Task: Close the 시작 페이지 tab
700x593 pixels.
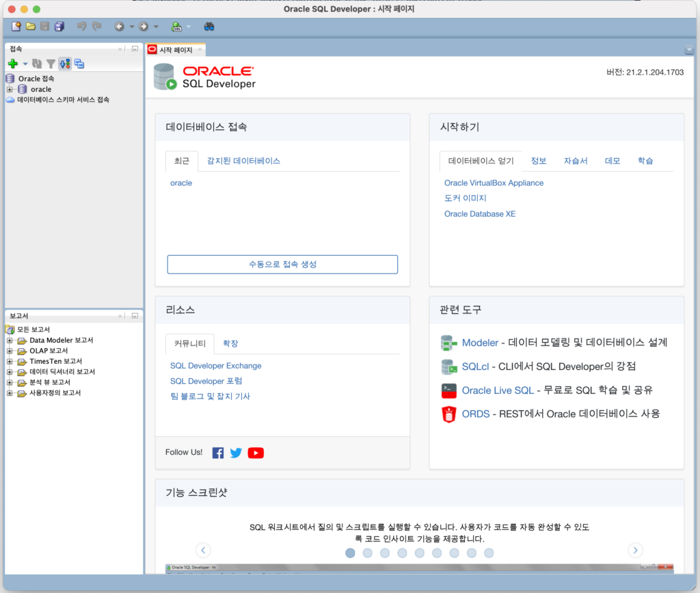Action: tap(200, 49)
